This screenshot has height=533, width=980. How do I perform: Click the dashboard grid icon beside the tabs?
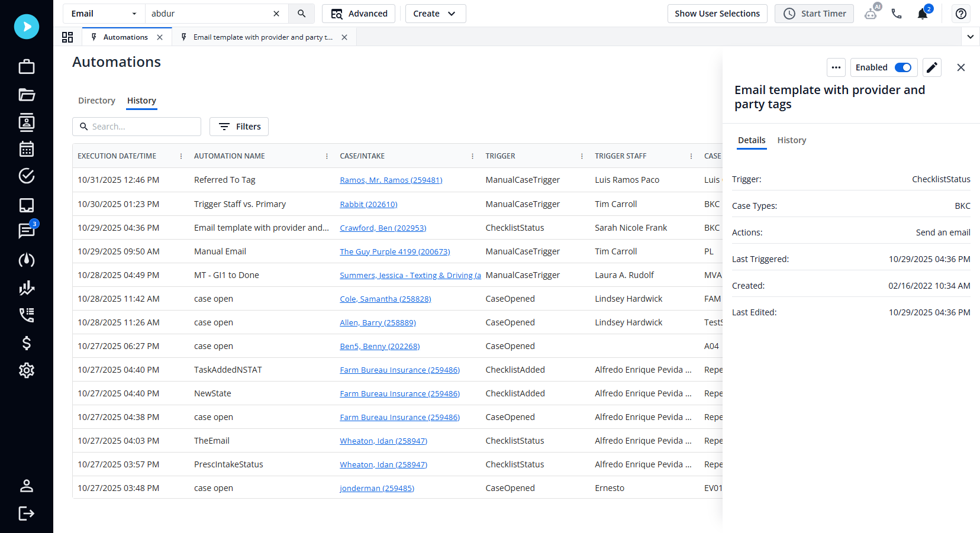[67, 37]
